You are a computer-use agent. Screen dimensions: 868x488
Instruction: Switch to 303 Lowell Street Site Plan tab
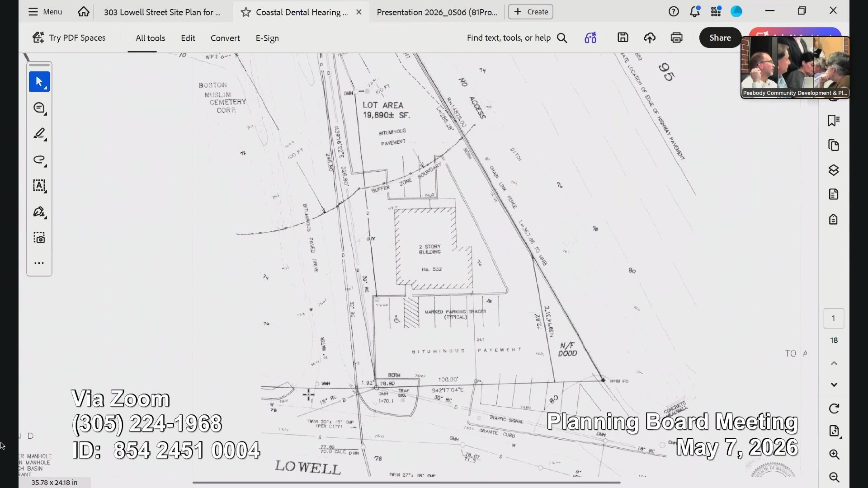(x=162, y=12)
